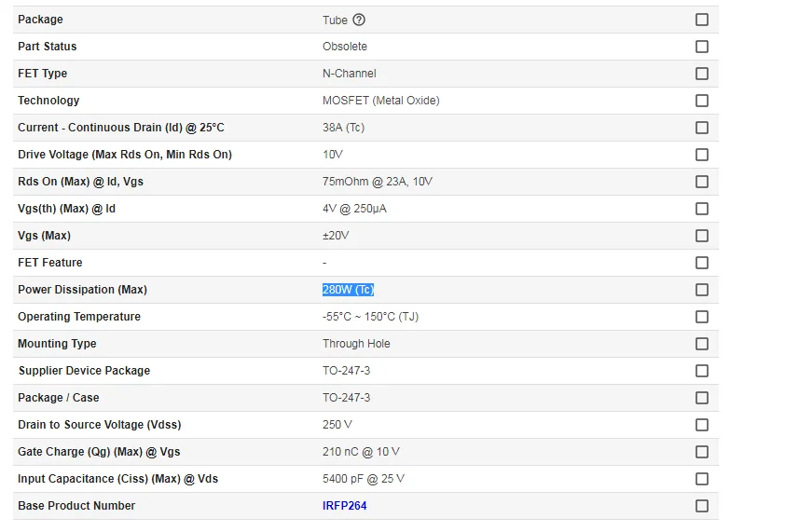Tick the Supplier Device Package checkbox
Viewport: 785px width, 532px height.
pos(702,371)
